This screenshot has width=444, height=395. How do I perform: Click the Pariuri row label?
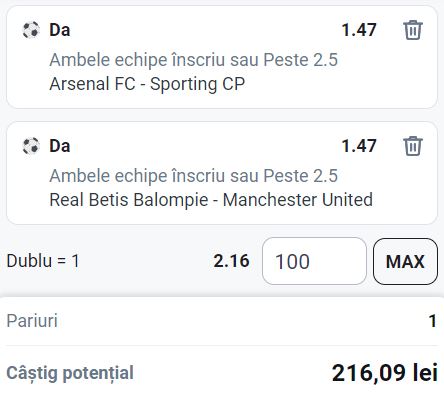pyautogui.click(x=32, y=321)
